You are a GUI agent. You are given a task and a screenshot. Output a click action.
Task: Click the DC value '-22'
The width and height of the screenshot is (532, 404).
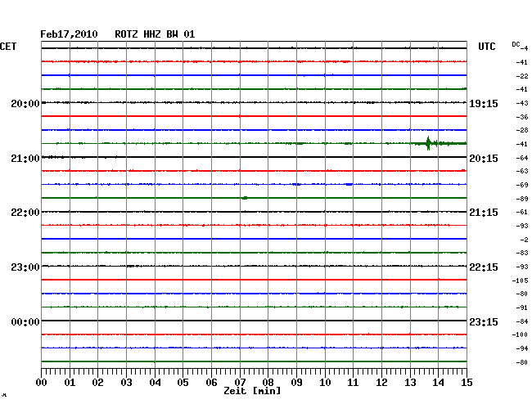tap(522, 76)
